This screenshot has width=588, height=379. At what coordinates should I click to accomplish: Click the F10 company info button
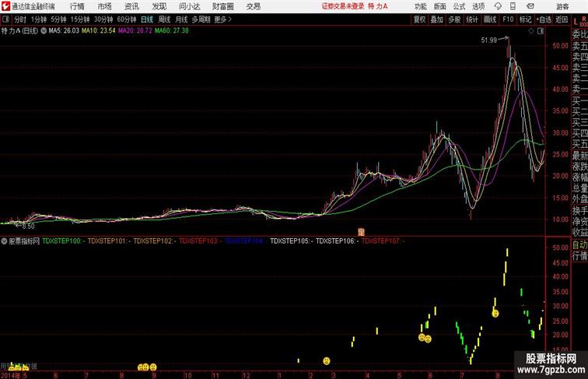tap(508, 19)
